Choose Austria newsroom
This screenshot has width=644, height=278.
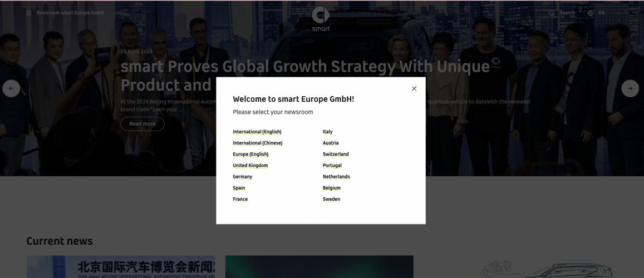(x=331, y=143)
